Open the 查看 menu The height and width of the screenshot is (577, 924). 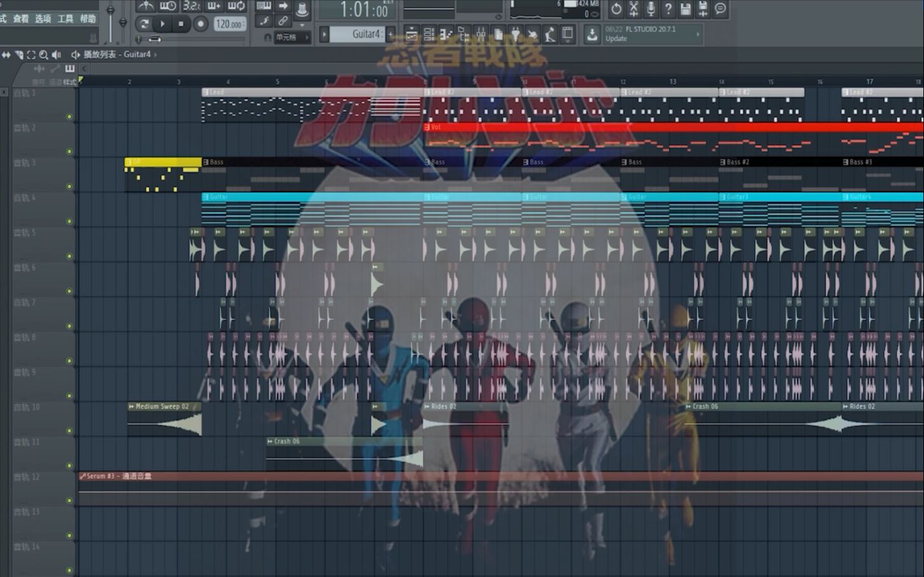[x=21, y=19]
